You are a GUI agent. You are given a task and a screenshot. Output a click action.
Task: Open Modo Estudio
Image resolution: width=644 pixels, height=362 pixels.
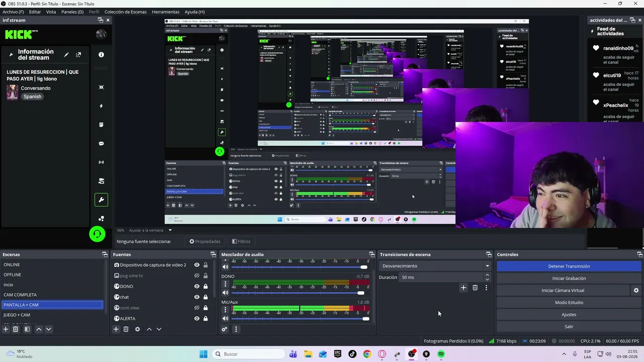(569, 303)
